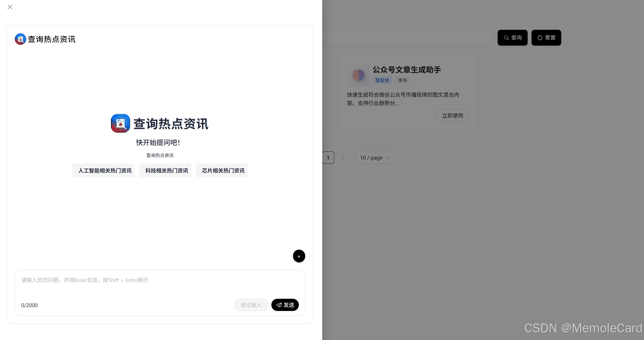644x340 pixels.
Task: Click the large 查询热点资讯 logo in the center
Action: coord(121,123)
